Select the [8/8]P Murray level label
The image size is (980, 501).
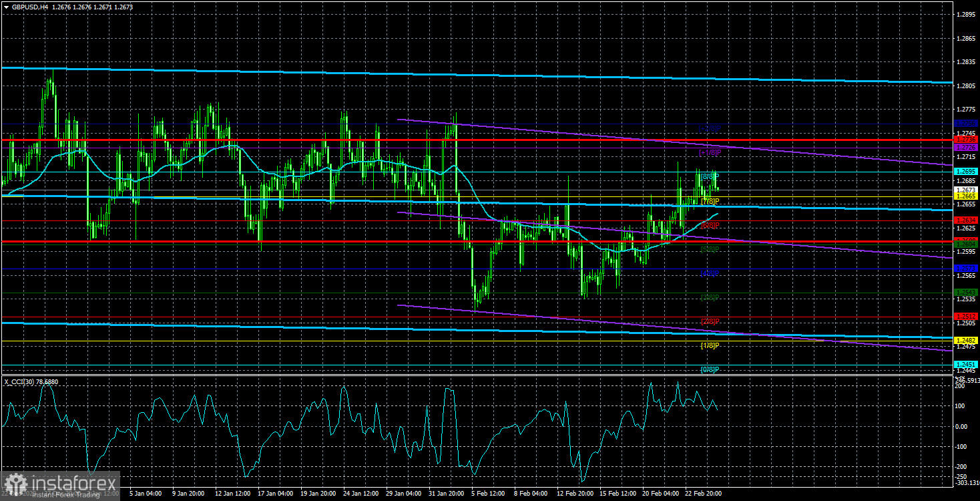coord(710,177)
